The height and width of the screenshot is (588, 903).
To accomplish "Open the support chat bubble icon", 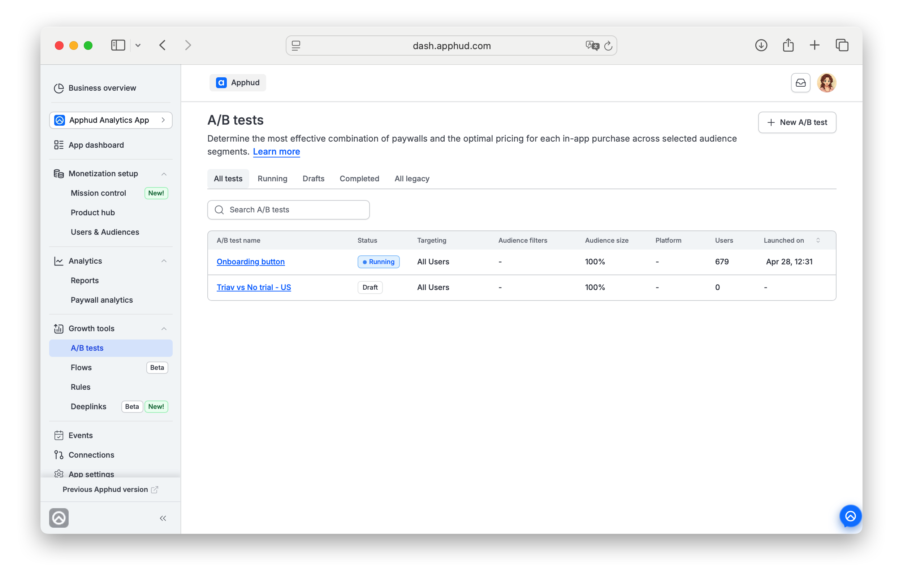I will (850, 516).
